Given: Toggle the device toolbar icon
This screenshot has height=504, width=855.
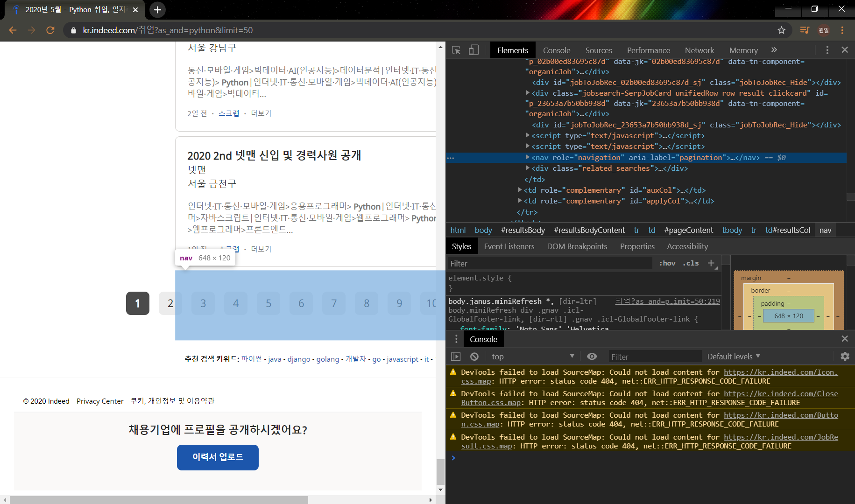Looking at the screenshot, I should tap(473, 50).
